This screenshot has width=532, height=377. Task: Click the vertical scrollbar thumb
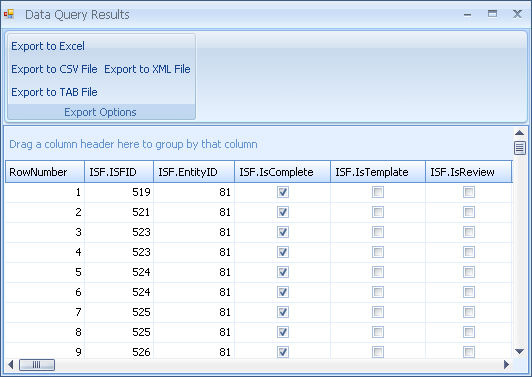click(519, 148)
